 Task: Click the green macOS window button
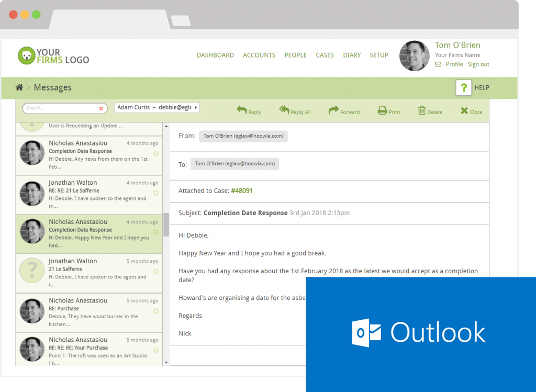(x=36, y=15)
